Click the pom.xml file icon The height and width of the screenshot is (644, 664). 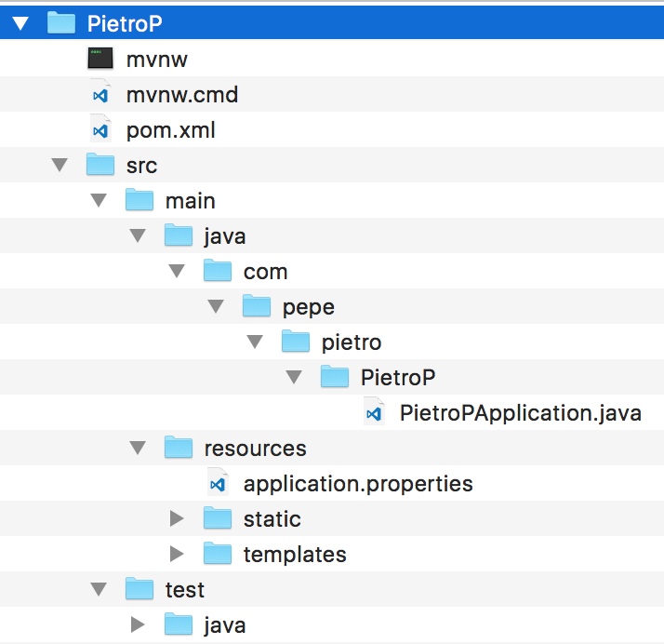[x=100, y=130]
